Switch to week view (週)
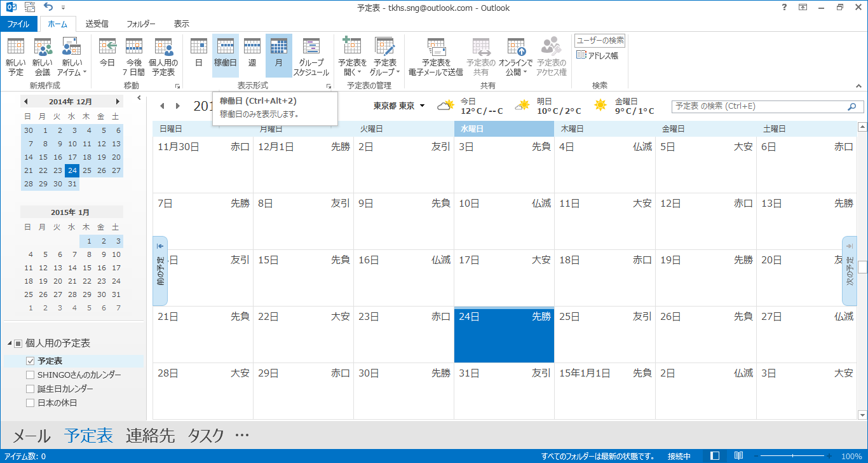This screenshot has width=868, height=463. (x=252, y=57)
